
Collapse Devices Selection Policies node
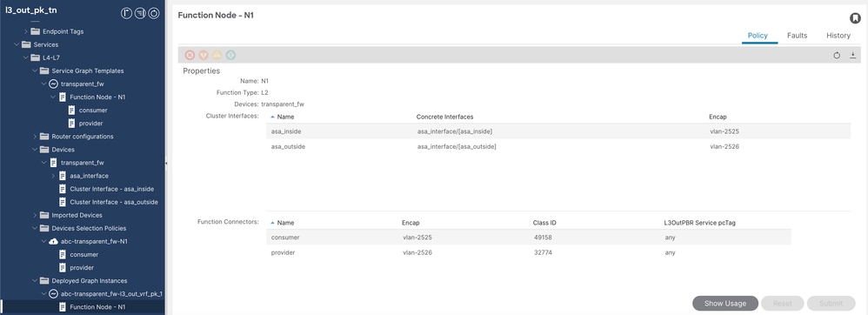pos(34,228)
